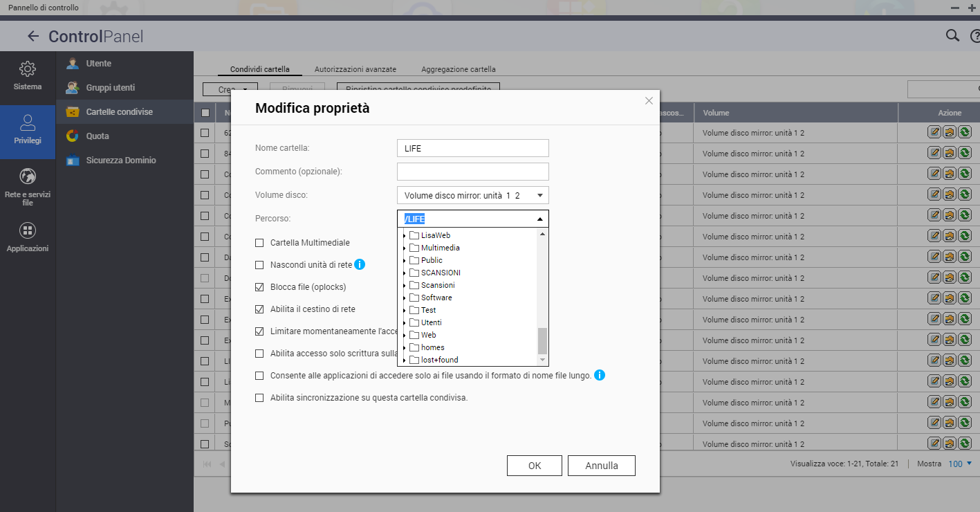
Task: Click info icon next to Nascondi unità di rete
Action: pyautogui.click(x=360, y=264)
